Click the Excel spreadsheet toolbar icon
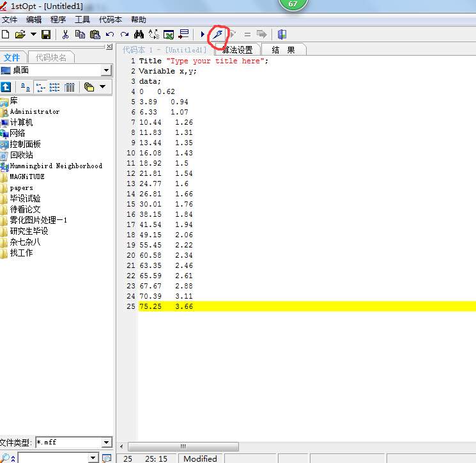476x463 pixels. coord(169,35)
